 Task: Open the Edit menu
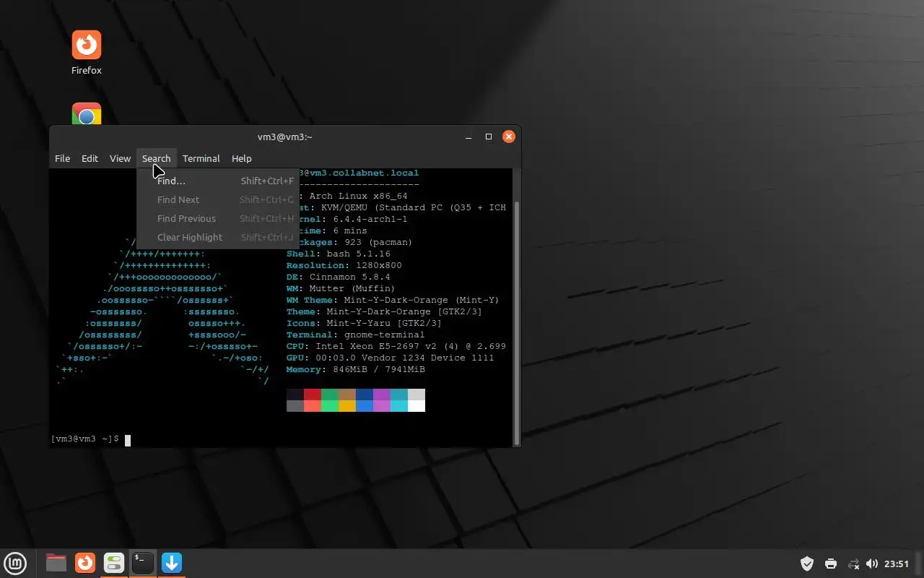[90, 158]
